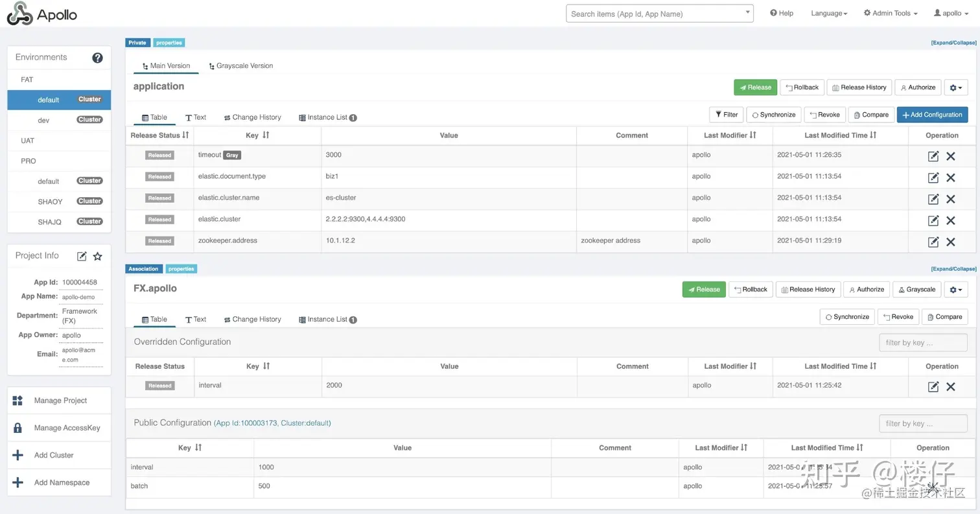Click Add Namespace in the sidebar
The image size is (980, 514).
tap(59, 482)
